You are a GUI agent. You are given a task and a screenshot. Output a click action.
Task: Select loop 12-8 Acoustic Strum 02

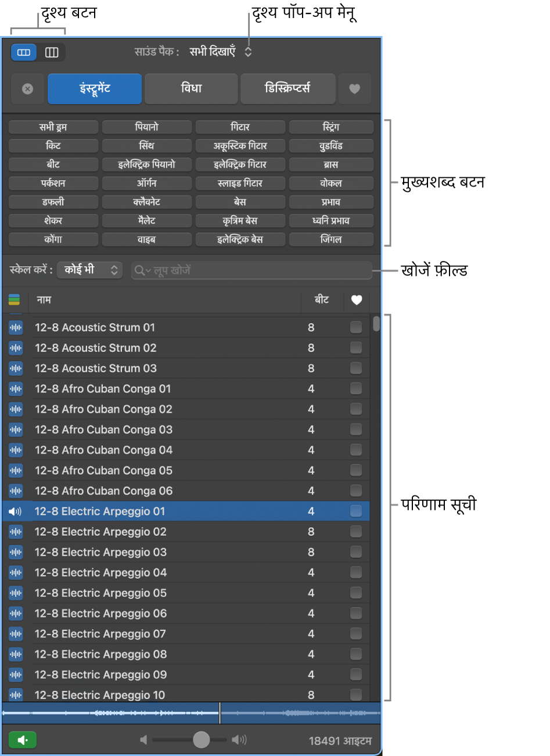(186, 348)
